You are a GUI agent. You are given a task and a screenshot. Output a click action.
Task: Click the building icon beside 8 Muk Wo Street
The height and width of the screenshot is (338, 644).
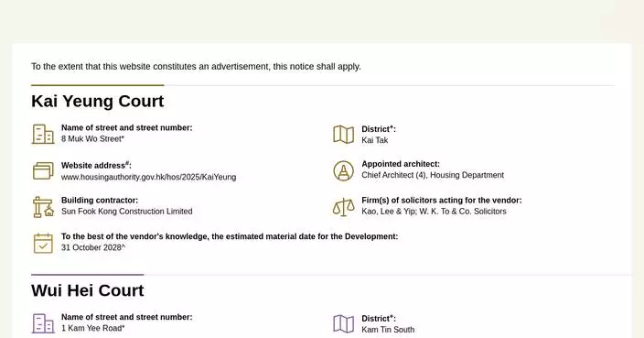pyautogui.click(x=43, y=134)
